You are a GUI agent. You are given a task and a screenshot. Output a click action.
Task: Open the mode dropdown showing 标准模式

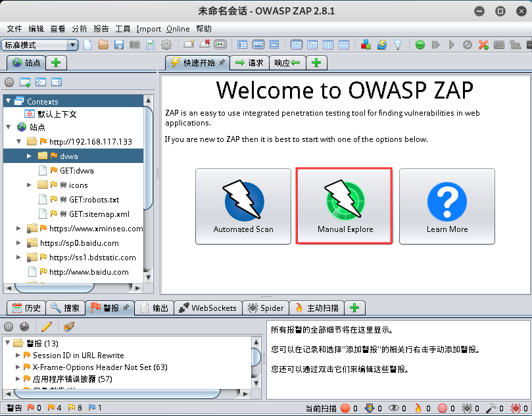pos(40,45)
